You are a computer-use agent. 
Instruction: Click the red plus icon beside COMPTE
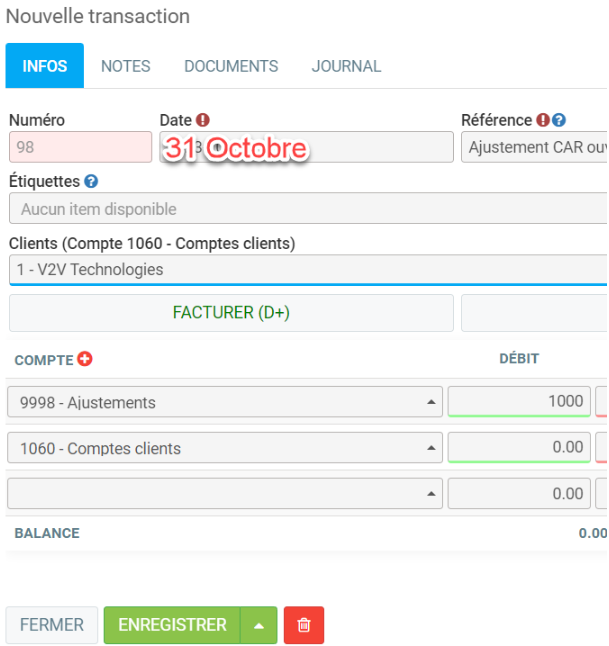click(85, 360)
